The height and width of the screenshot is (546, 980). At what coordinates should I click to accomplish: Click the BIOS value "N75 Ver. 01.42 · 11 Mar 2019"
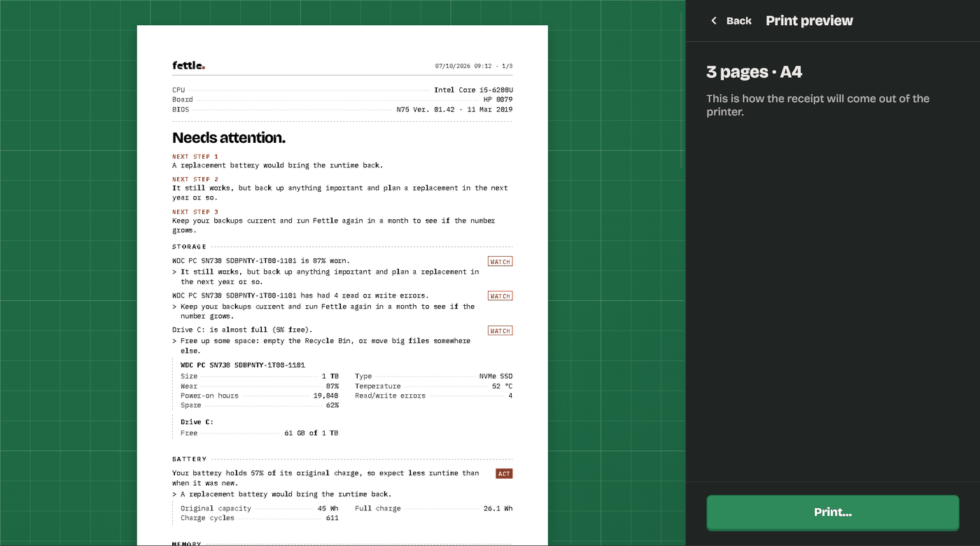(454, 110)
